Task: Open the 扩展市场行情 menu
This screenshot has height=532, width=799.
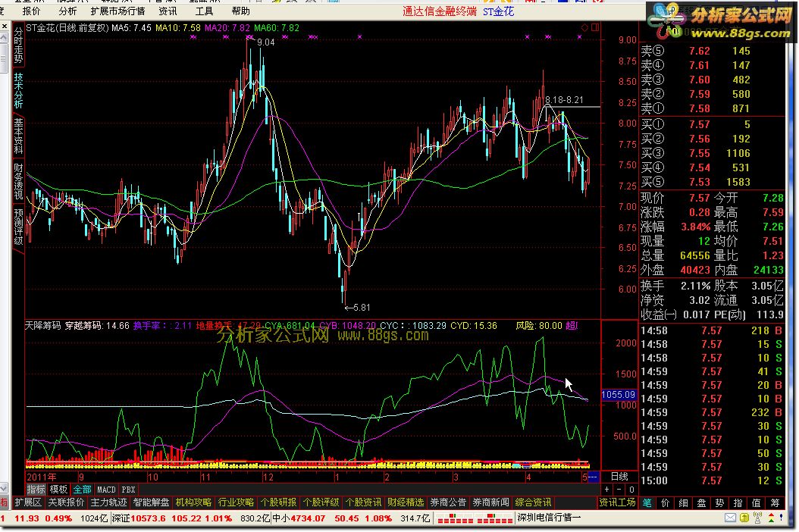Action: coord(117,11)
